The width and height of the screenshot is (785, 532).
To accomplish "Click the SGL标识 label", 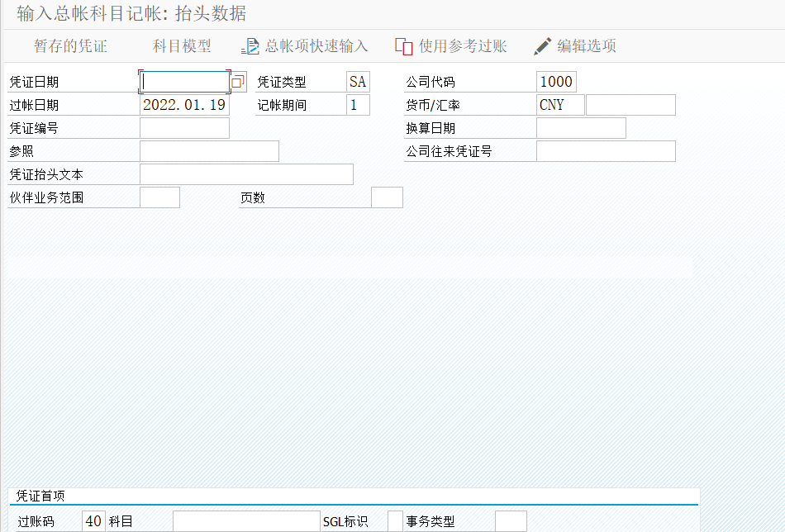I will pos(345,521).
